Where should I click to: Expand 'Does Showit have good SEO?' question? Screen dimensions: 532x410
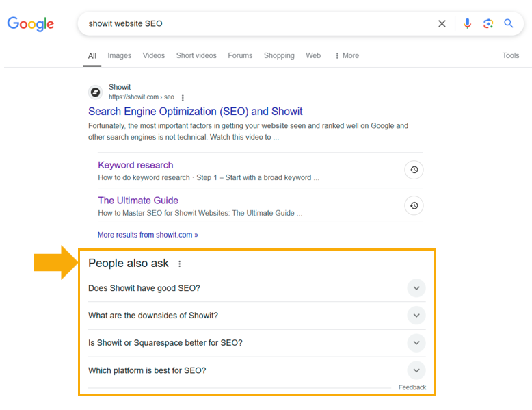click(257, 288)
